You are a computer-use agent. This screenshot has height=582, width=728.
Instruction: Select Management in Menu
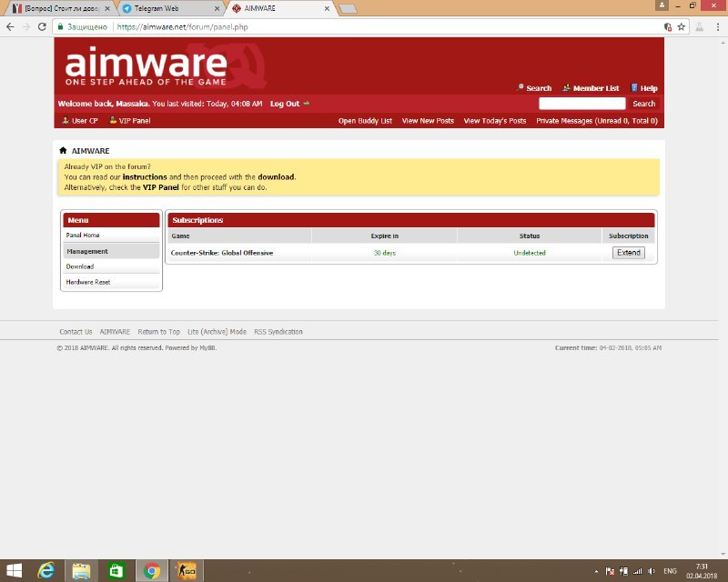click(x=111, y=251)
